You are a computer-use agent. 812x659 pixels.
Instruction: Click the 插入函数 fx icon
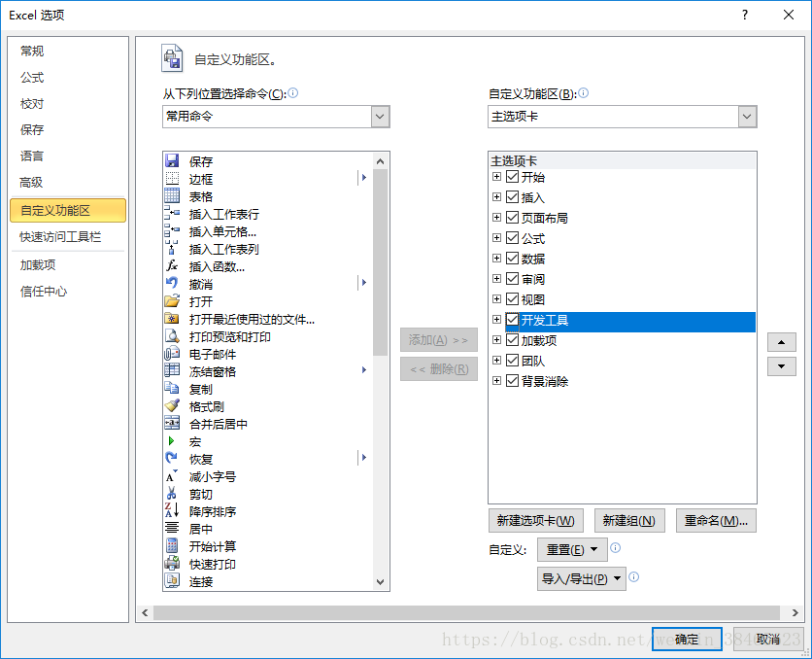(172, 265)
